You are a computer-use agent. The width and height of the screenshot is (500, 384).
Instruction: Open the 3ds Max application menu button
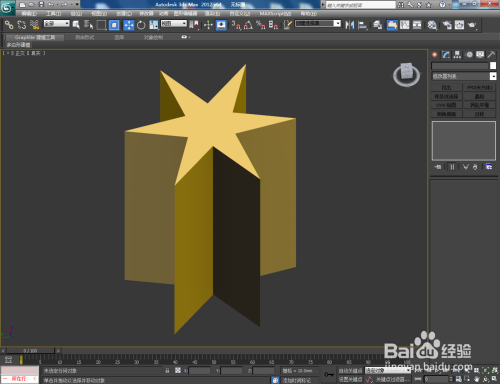click(7, 8)
